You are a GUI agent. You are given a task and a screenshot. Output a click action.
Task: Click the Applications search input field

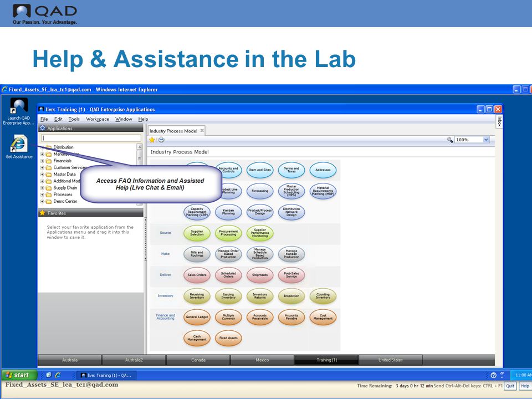click(x=91, y=138)
